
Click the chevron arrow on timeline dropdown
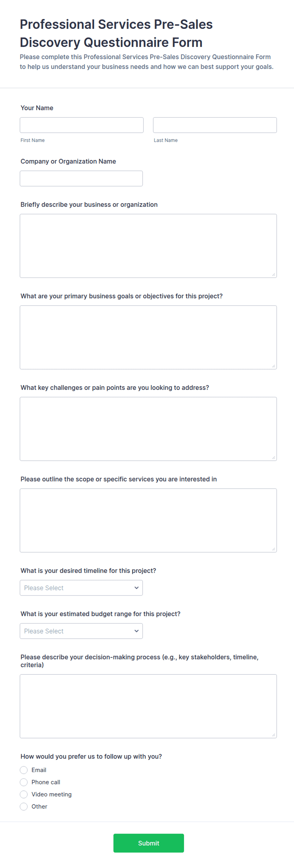tap(136, 588)
